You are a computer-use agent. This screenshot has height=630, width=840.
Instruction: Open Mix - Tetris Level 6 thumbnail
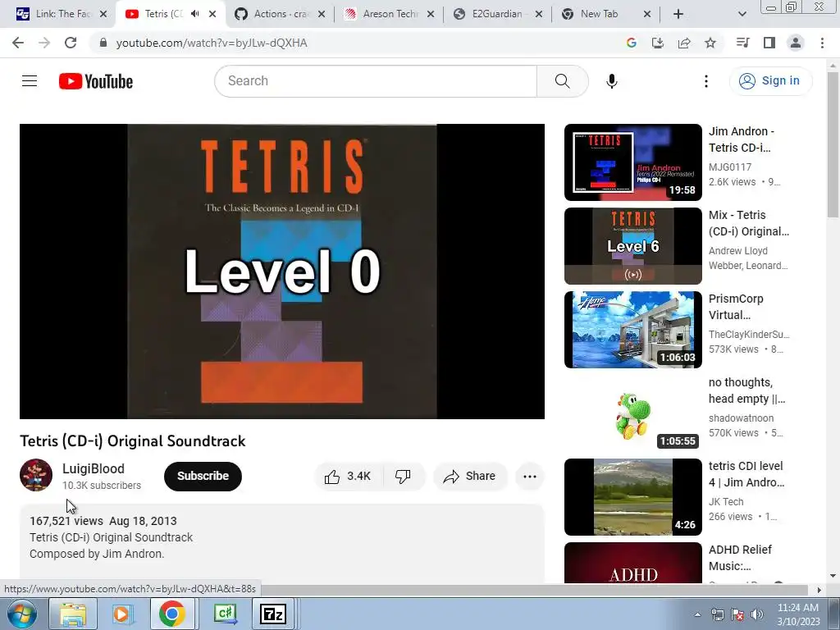pyautogui.click(x=633, y=246)
